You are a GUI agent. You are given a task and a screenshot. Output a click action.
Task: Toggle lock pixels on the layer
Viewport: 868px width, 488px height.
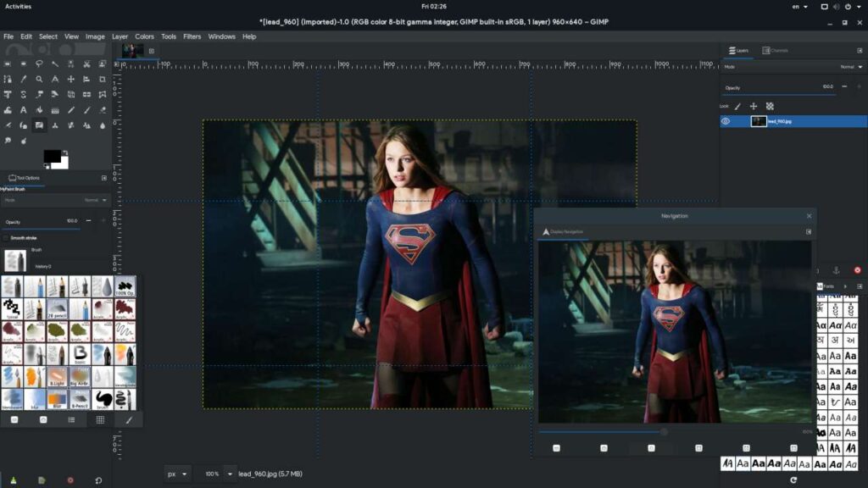(x=738, y=106)
